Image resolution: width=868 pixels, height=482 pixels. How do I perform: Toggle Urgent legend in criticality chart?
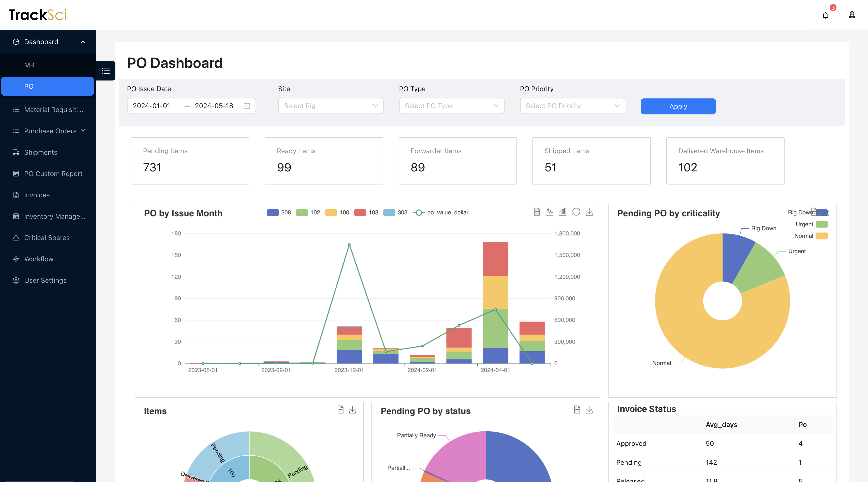(812, 225)
